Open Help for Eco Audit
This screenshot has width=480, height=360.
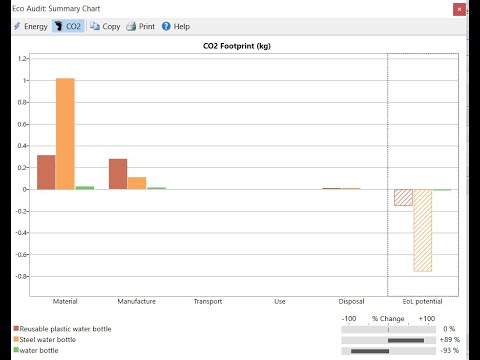[x=176, y=26]
